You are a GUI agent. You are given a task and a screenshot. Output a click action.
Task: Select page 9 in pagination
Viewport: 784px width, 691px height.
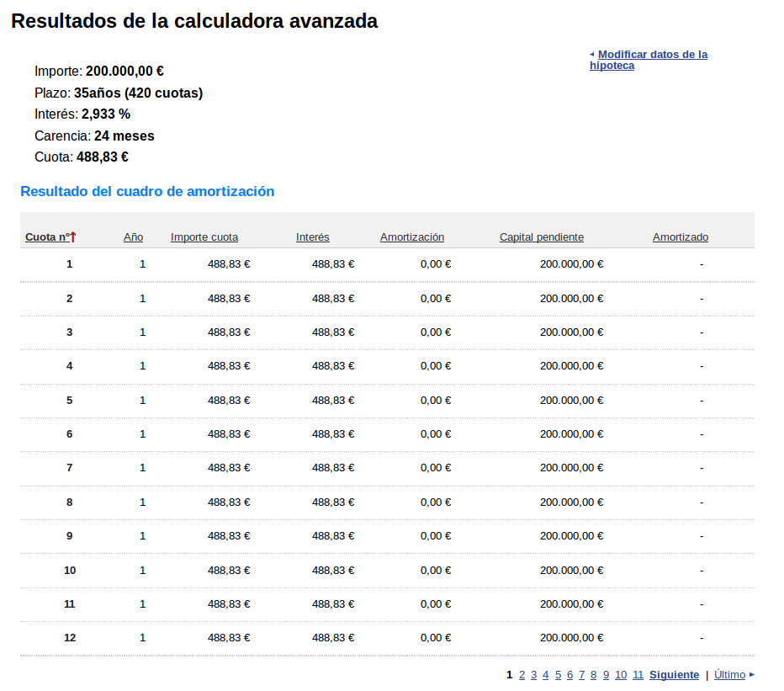[x=606, y=675]
